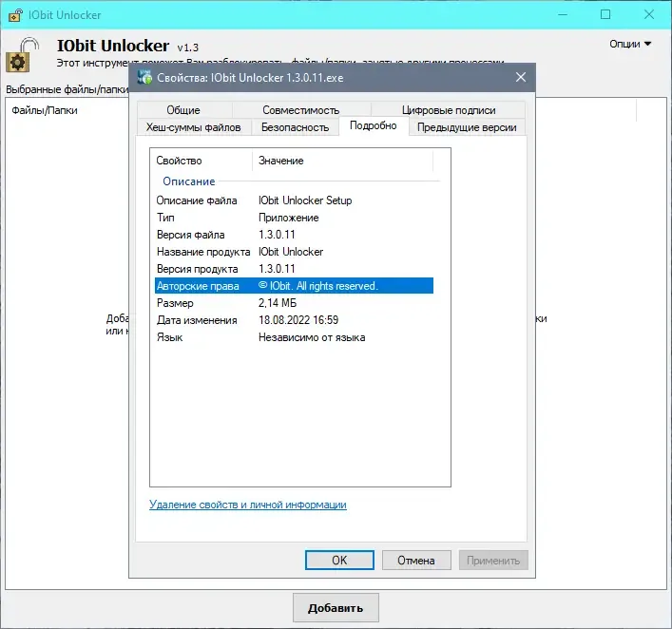This screenshot has height=629, width=672.
Task: Click the Применить button
Action: click(x=493, y=560)
